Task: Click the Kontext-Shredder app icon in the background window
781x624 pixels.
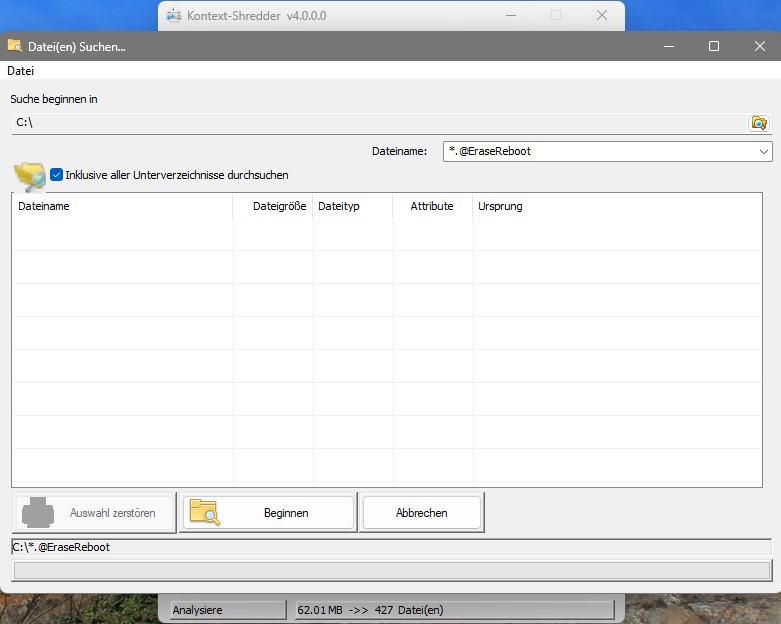Action: point(173,15)
